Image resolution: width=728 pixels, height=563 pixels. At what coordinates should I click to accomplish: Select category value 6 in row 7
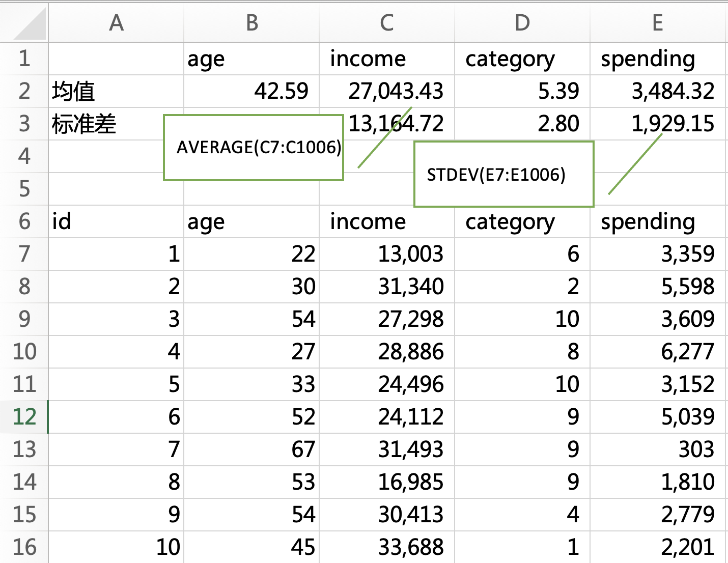pyautogui.click(x=522, y=254)
